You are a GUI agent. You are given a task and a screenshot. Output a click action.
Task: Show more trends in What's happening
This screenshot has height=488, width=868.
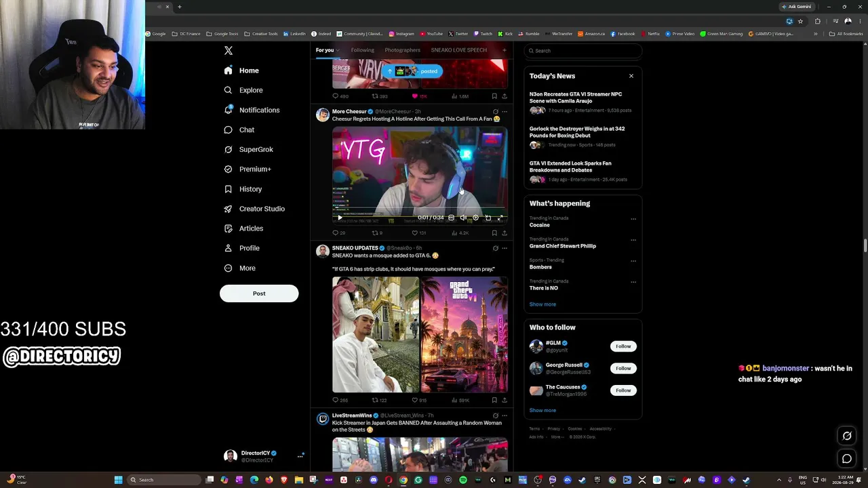tap(542, 304)
